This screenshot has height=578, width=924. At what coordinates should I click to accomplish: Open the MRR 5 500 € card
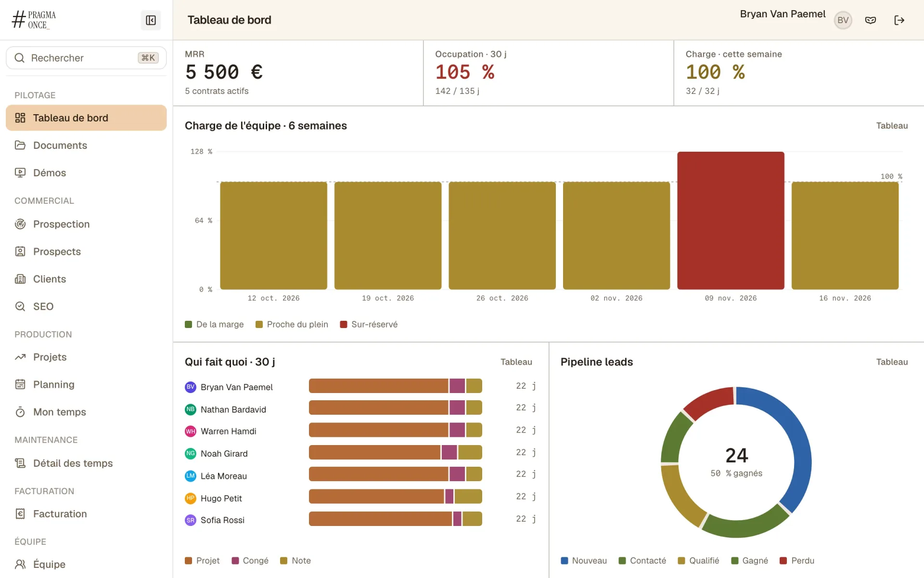click(x=298, y=73)
